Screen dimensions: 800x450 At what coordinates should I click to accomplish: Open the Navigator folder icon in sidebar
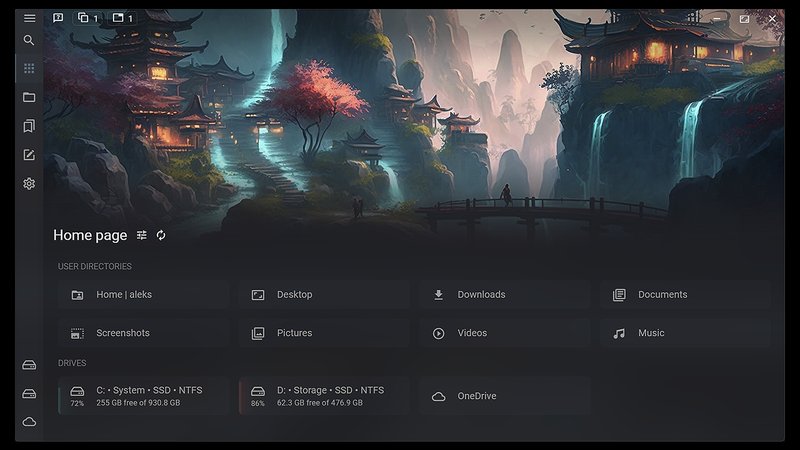(29, 98)
